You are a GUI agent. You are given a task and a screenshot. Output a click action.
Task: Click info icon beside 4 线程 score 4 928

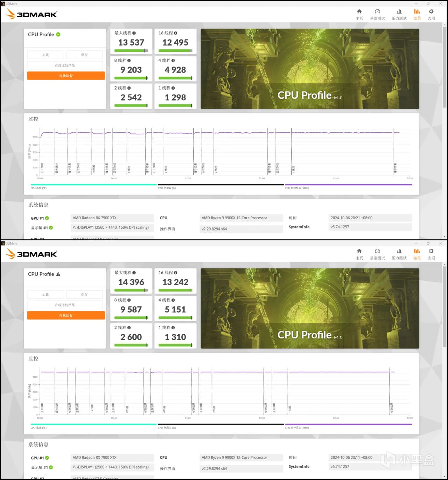[173, 60]
